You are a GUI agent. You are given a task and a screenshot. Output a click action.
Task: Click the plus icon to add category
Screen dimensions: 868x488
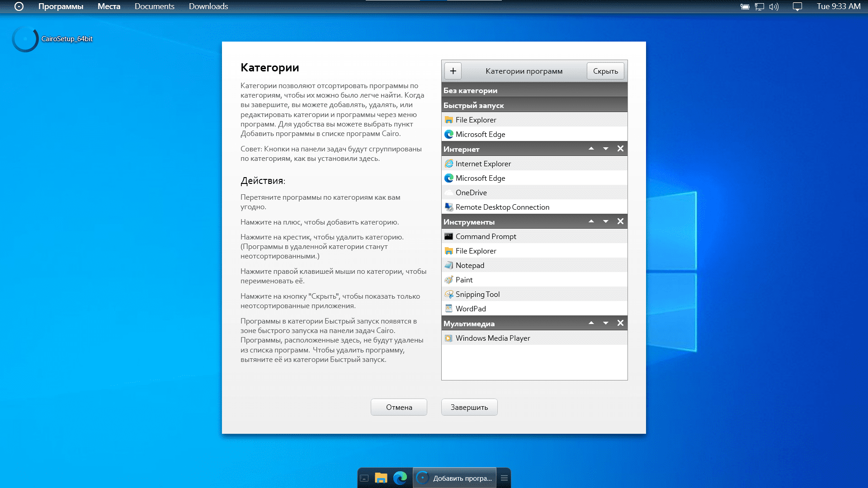coord(453,71)
